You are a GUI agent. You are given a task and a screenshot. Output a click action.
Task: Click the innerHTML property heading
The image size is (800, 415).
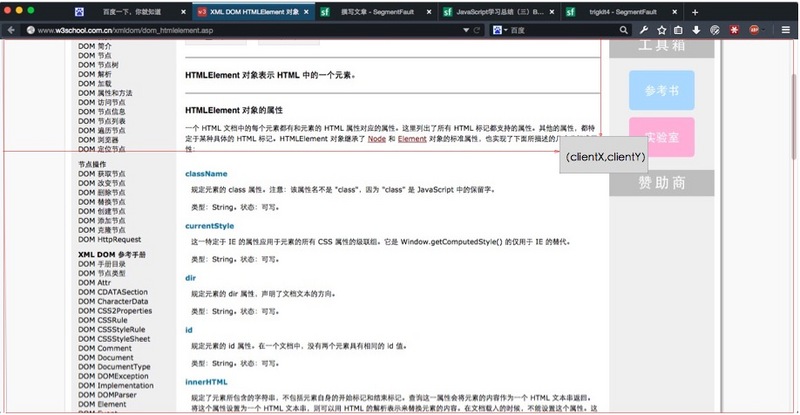point(206,382)
